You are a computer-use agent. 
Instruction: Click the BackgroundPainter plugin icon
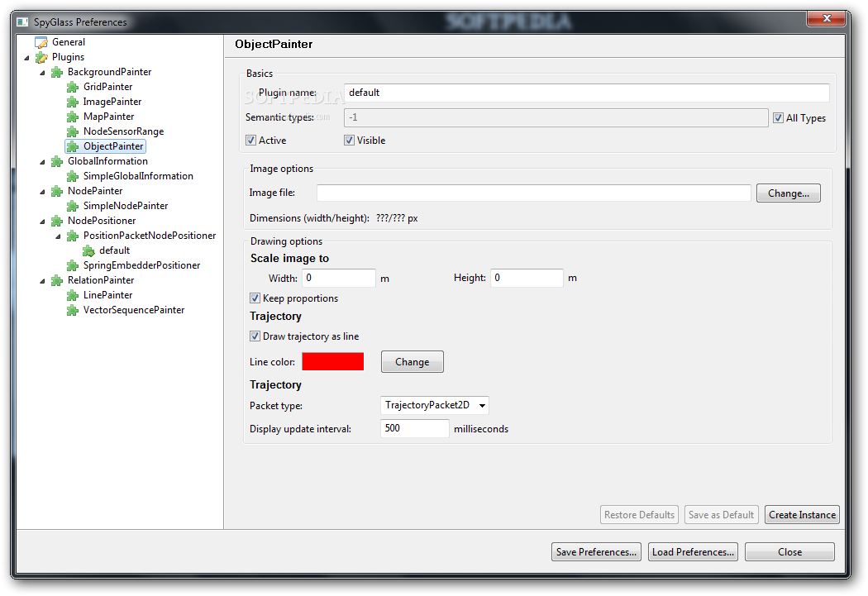pyautogui.click(x=56, y=73)
